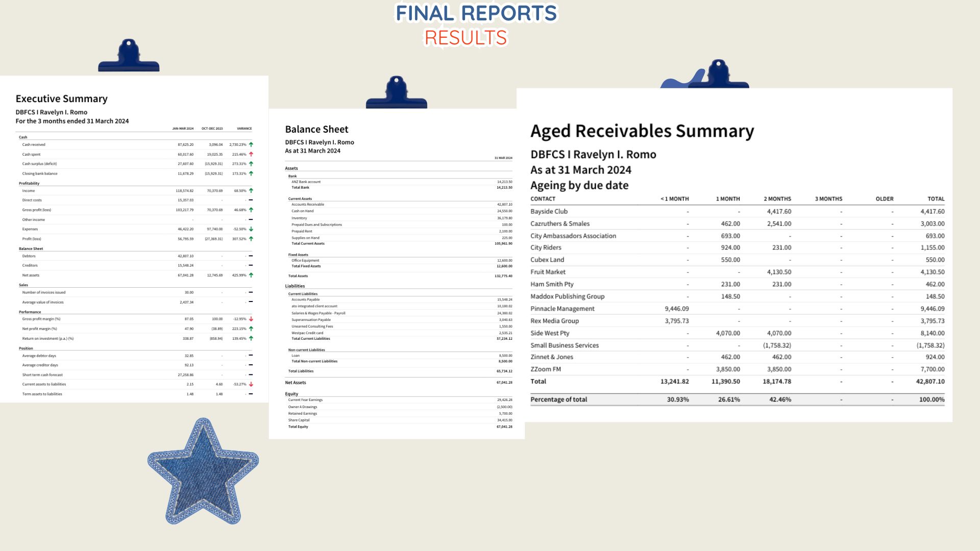Click the grand total 42,807.10

930,382
